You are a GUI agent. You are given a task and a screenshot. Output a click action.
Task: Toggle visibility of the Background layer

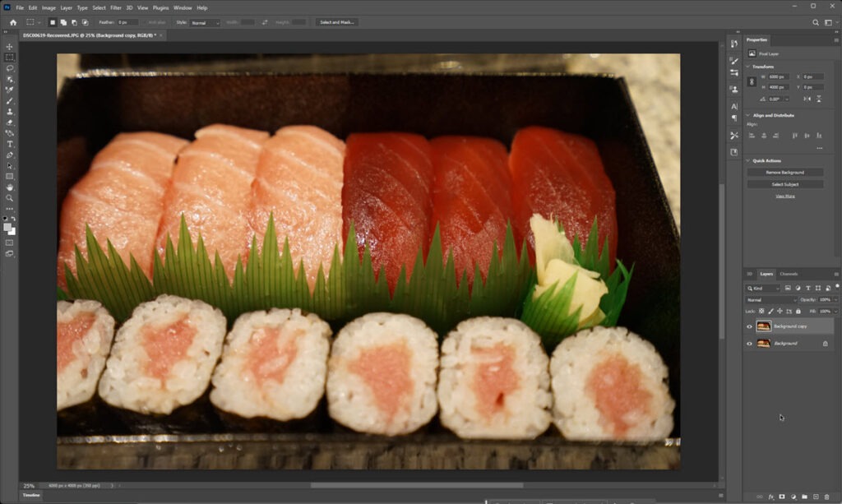[749, 344]
